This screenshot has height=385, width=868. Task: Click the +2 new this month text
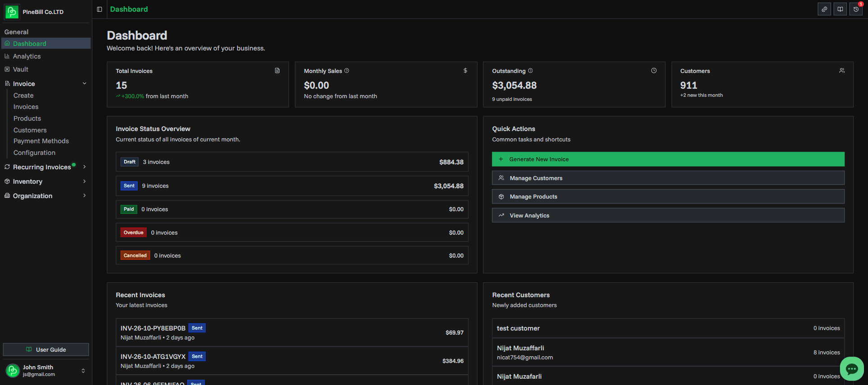point(702,95)
